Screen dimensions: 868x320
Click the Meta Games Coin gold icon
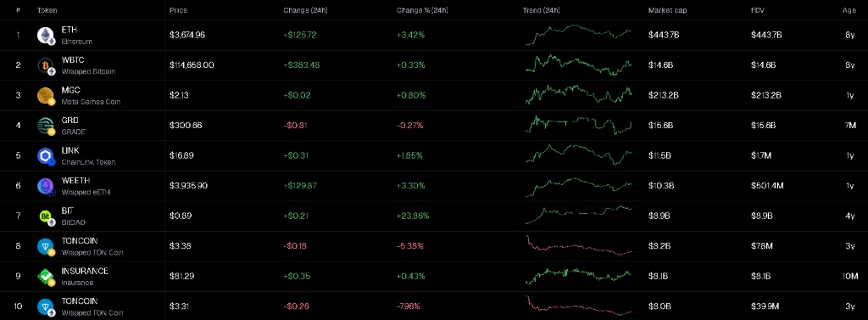coord(46,96)
